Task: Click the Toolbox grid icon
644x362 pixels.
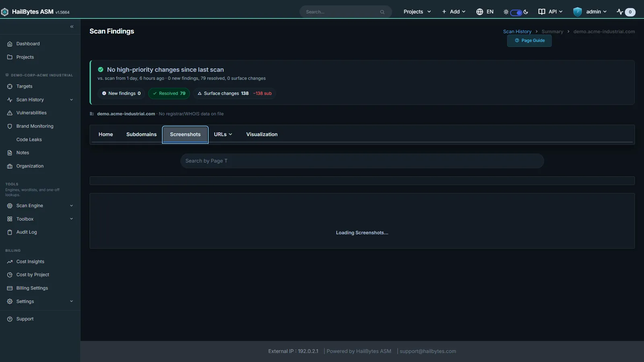Action: coord(10,219)
